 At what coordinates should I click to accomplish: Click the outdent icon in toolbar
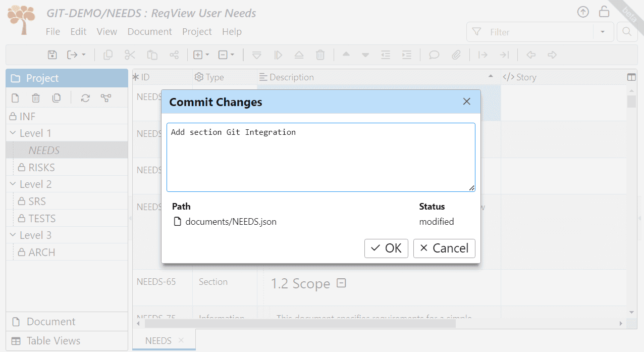point(386,55)
